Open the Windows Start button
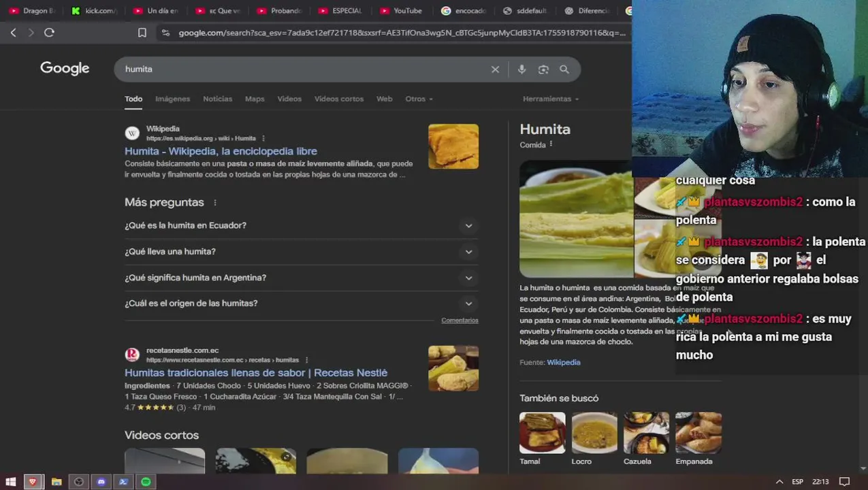Image resolution: width=868 pixels, height=490 pixels. coord(11,482)
